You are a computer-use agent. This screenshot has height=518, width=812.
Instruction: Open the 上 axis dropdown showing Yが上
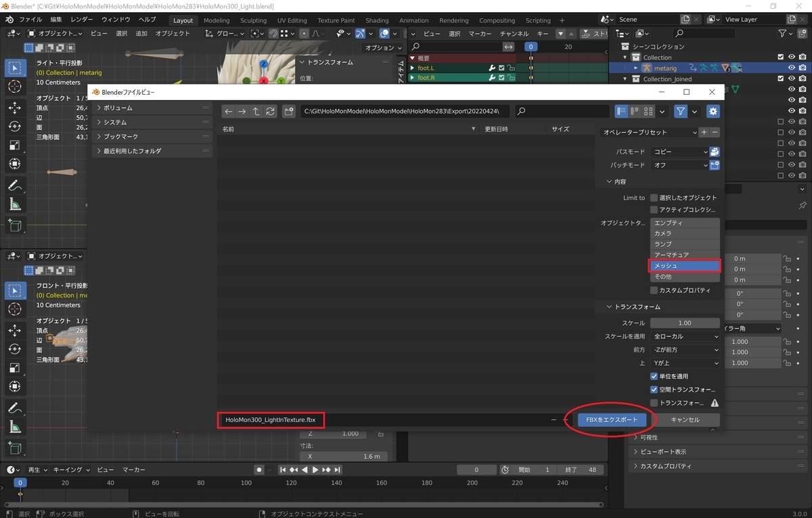pos(685,363)
